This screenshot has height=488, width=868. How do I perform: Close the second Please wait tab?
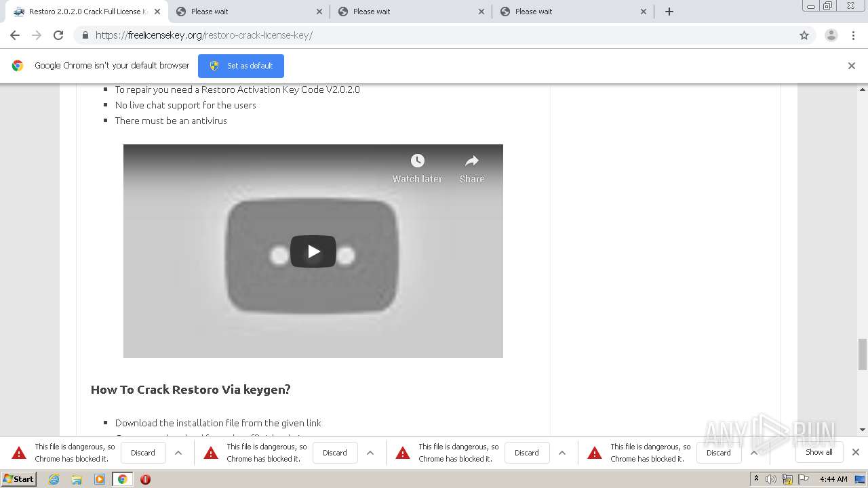click(x=319, y=12)
